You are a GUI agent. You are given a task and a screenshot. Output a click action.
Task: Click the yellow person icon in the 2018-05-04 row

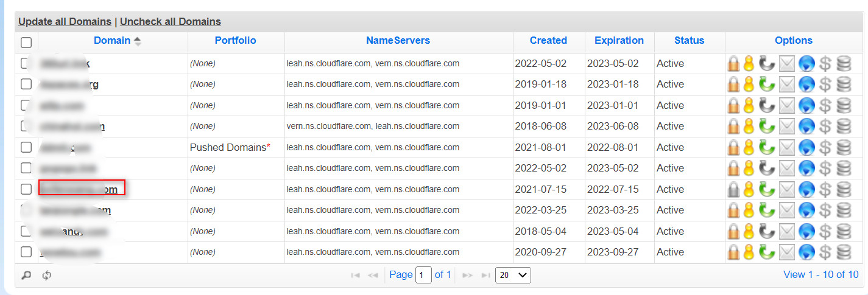749,232
